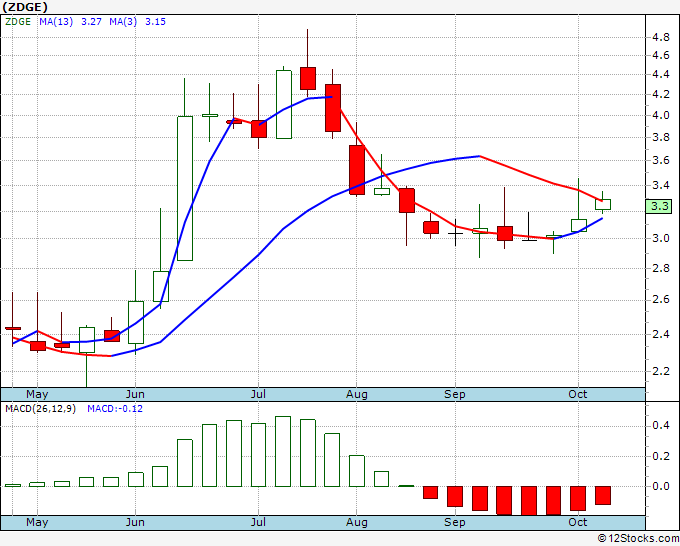Click the highest red candlestick in July

click(307, 78)
